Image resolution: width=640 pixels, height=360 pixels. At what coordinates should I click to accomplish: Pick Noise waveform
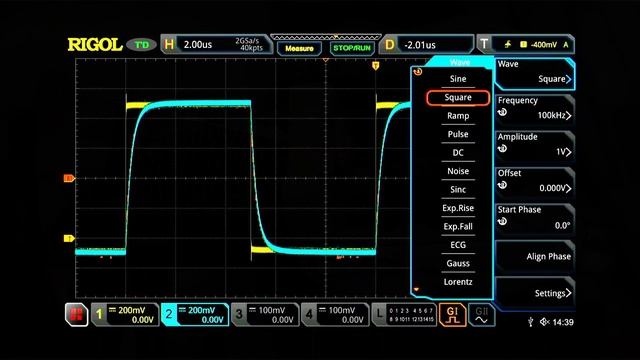pos(458,171)
